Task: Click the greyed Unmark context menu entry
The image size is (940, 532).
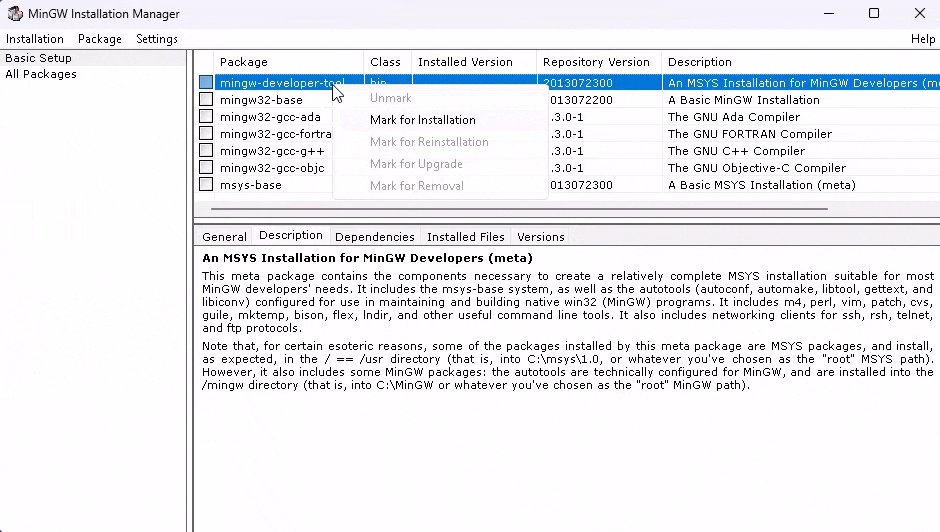Action: pos(390,98)
